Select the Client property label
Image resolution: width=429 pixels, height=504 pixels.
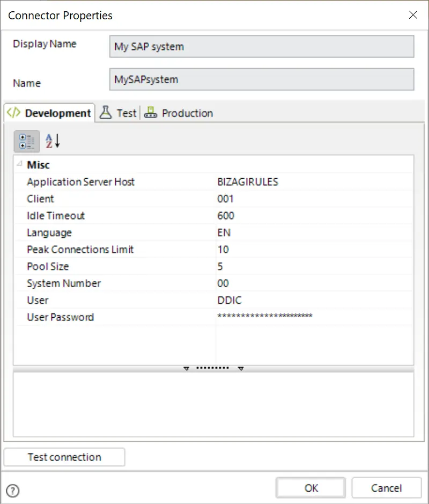pos(40,199)
